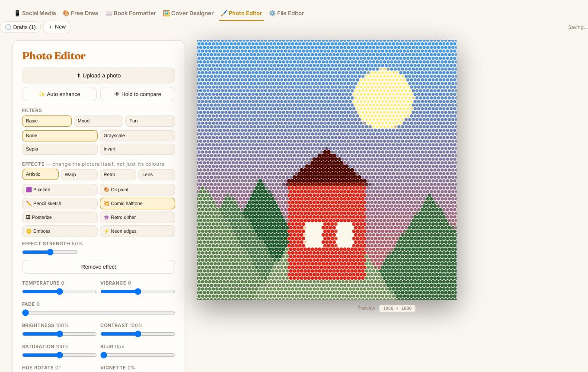Switch to Lens effects group
The height and width of the screenshot is (372, 588).
157,174
